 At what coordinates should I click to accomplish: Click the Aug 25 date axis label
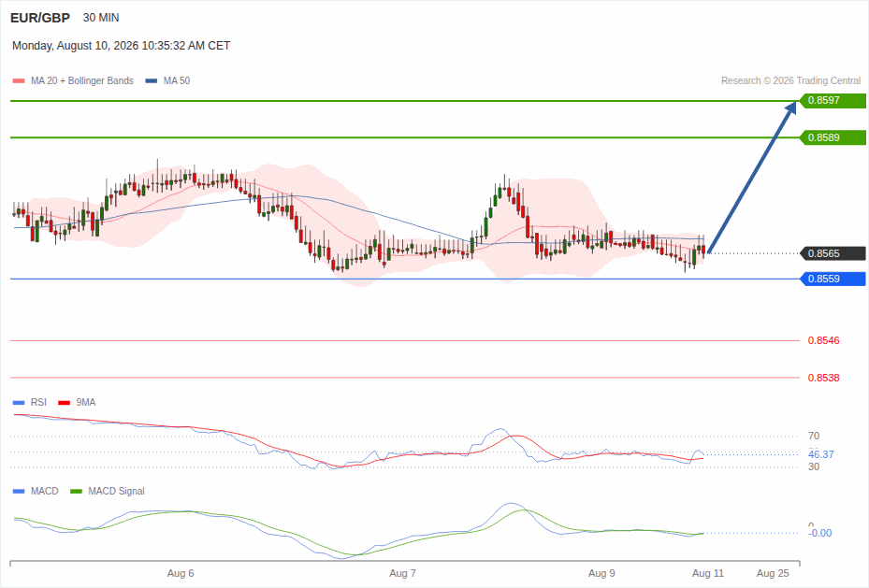click(773, 574)
